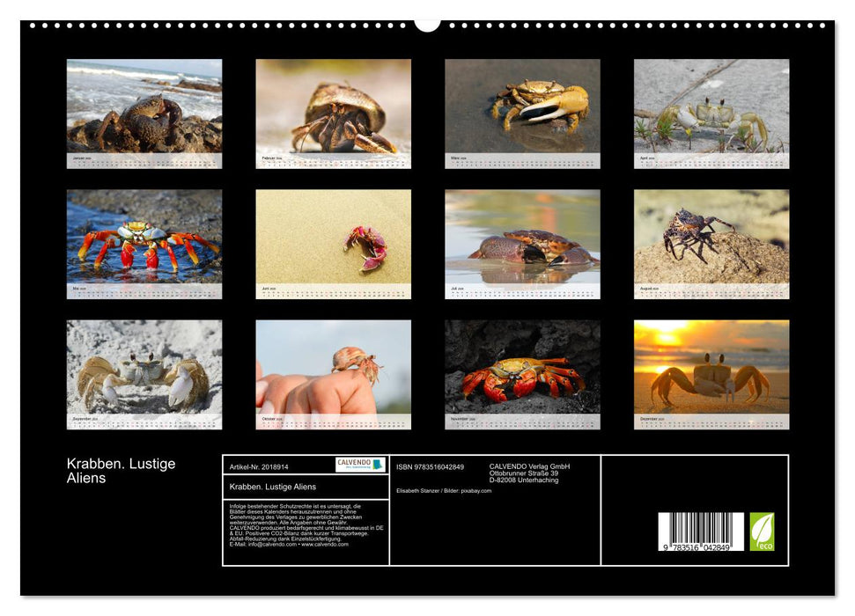The width and height of the screenshot is (855, 616).
Task: Click the Artikel-Nr. 2018914 label
Action: [x=259, y=466]
